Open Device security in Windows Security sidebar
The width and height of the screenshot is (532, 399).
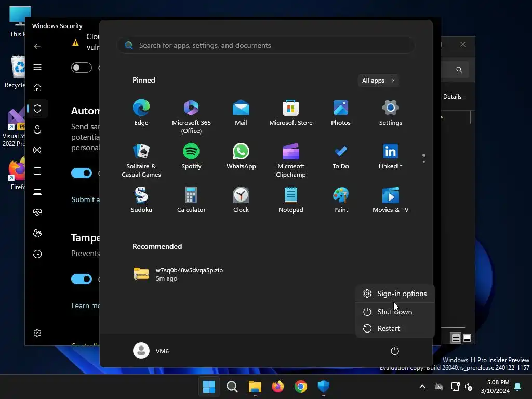click(37, 192)
